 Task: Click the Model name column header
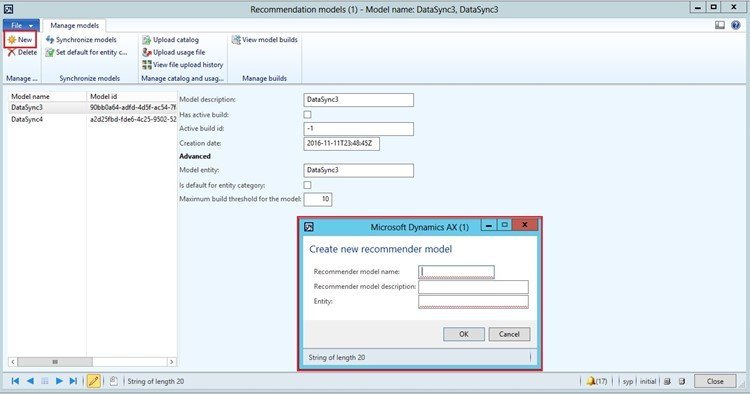click(47, 97)
